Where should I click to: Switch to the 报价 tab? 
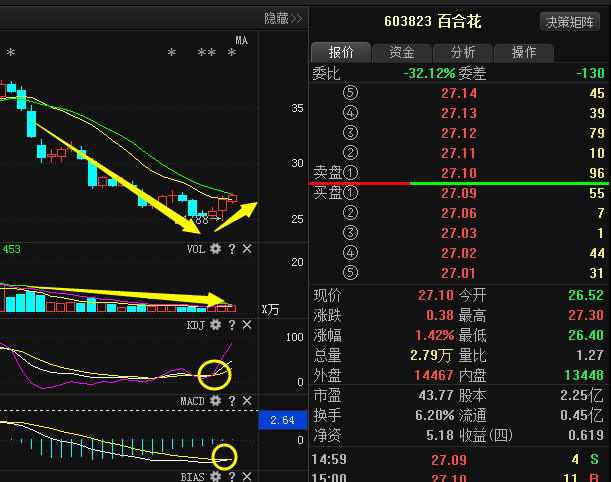pyautogui.click(x=341, y=52)
